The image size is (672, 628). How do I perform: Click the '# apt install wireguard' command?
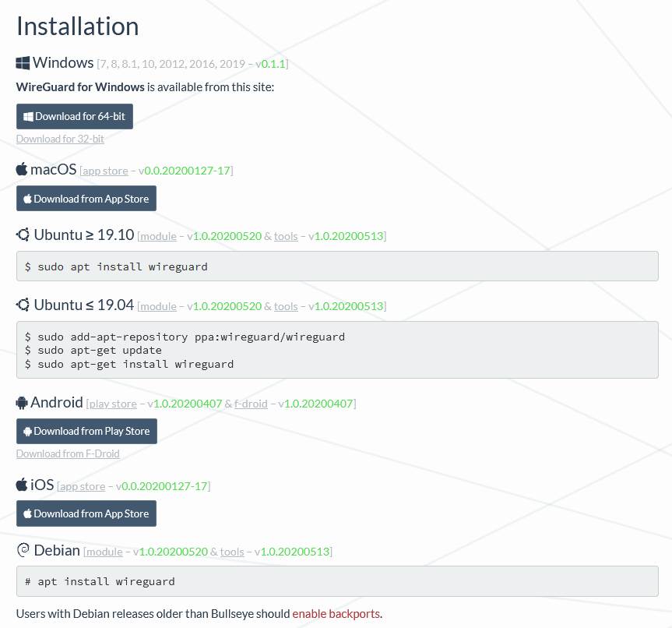(100, 582)
